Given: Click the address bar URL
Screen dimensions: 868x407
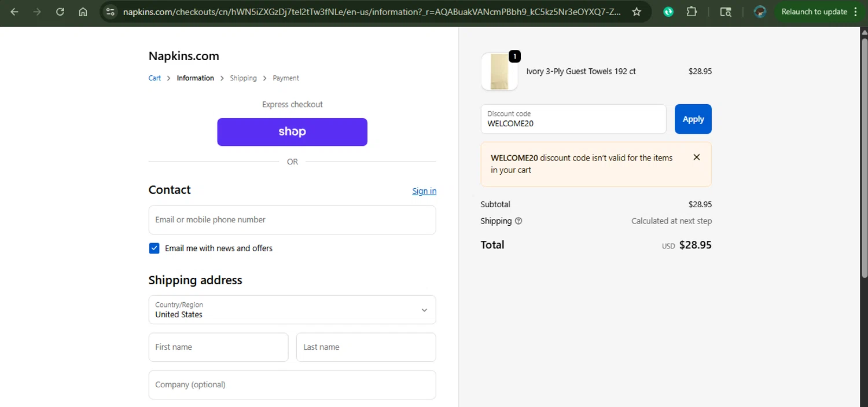Looking at the screenshot, I should [x=372, y=12].
